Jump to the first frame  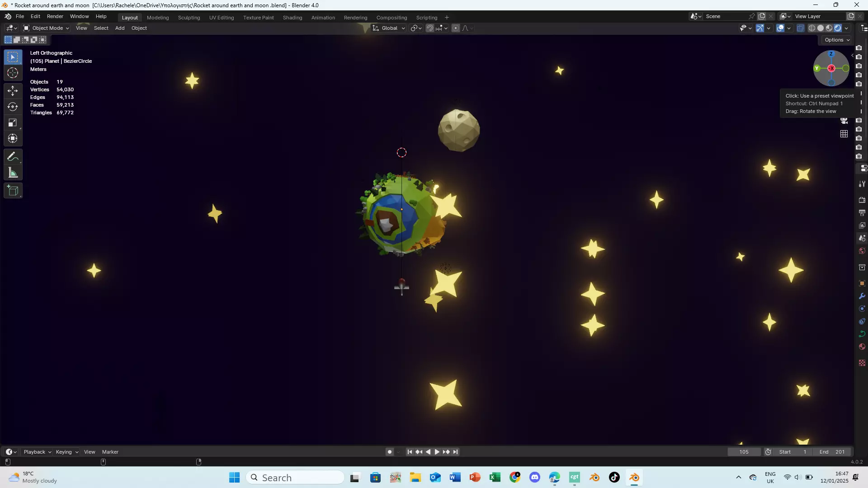tap(410, 452)
